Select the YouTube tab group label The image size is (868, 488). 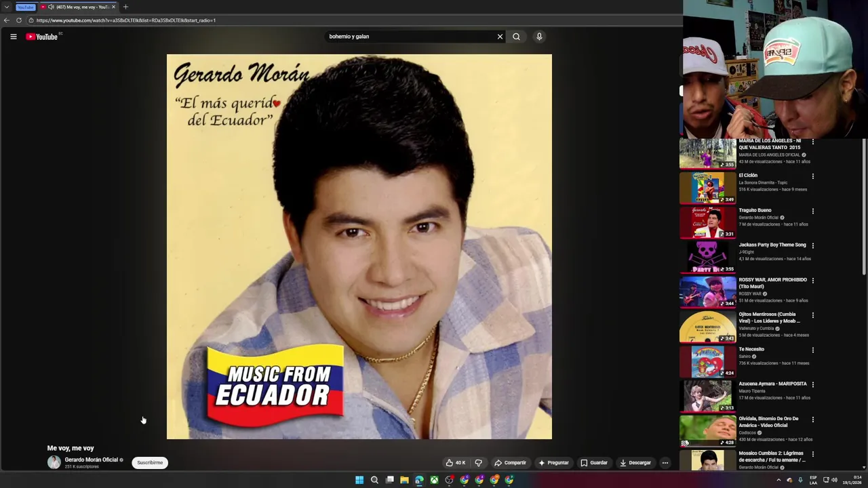(x=25, y=7)
